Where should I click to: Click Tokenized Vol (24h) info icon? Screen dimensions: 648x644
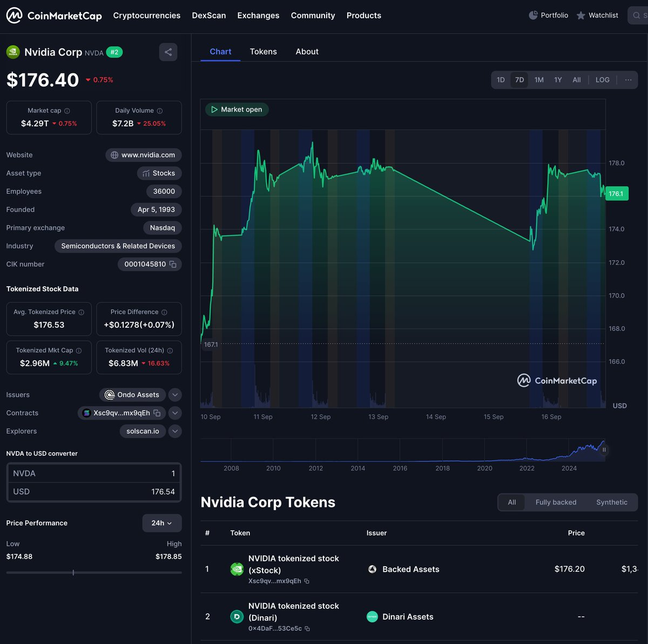point(170,351)
